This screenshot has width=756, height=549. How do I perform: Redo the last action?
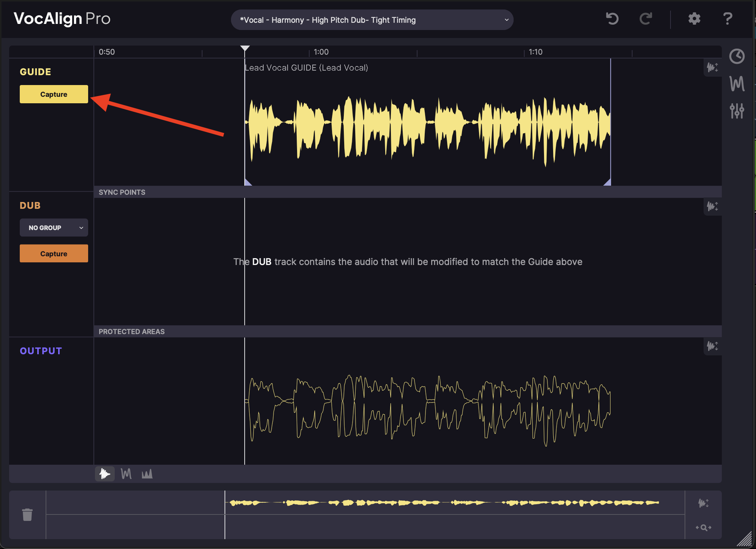[x=646, y=19]
